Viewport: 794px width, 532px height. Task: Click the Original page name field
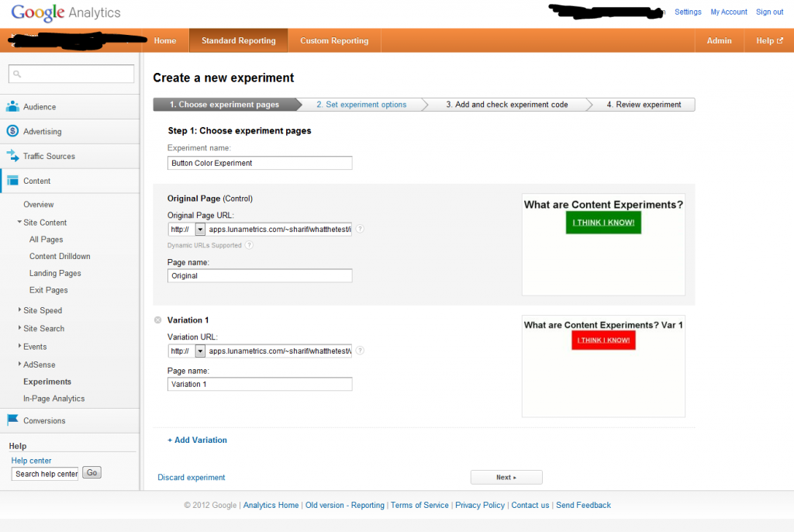coord(260,275)
